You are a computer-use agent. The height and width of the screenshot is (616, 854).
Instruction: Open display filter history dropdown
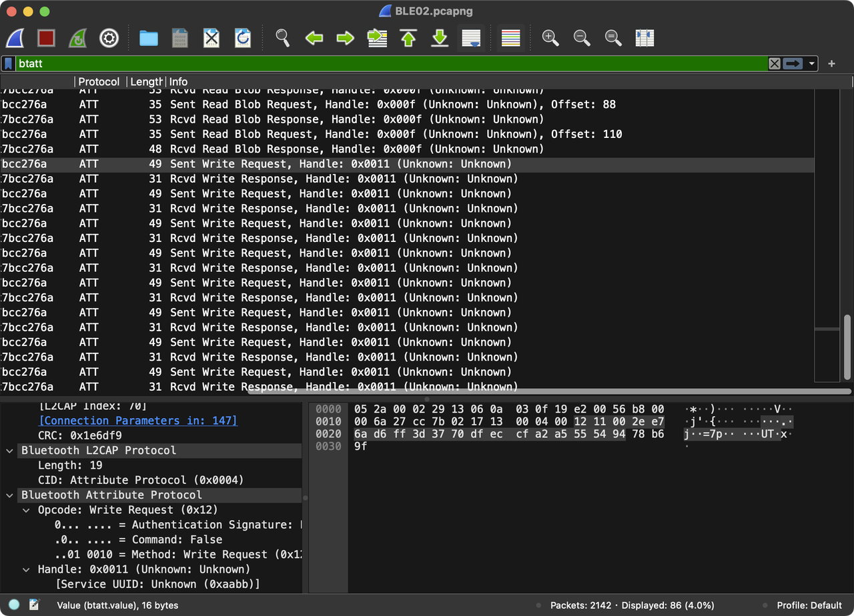pyautogui.click(x=812, y=64)
